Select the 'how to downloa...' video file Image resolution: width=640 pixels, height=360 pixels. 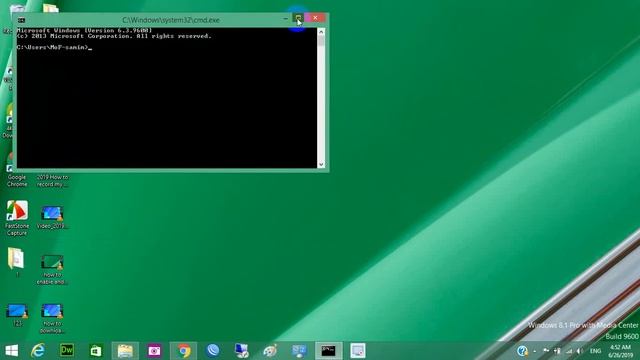[x=52, y=318]
